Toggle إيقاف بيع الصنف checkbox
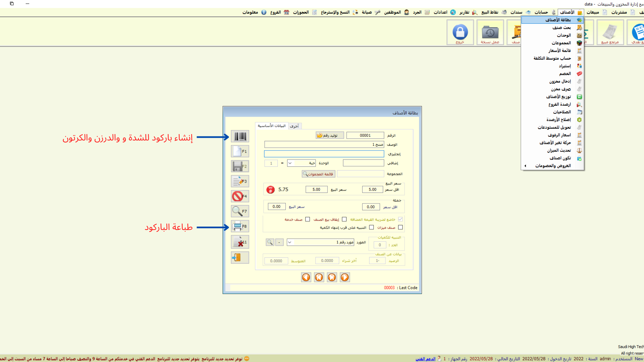This screenshot has width=644, height=362. (344, 219)
